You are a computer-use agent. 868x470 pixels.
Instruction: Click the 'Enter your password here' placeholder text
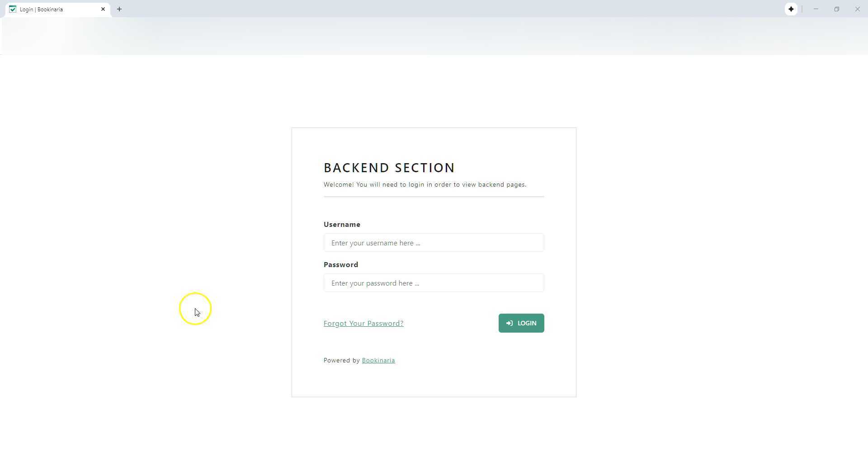click(374, 283)
